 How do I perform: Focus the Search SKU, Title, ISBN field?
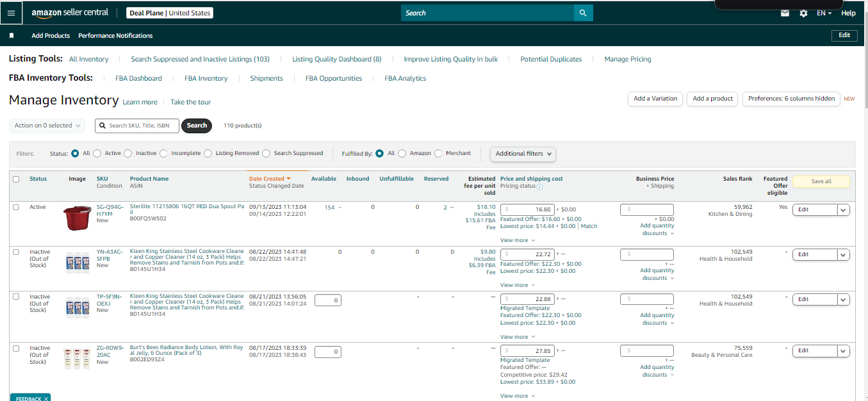138,126
